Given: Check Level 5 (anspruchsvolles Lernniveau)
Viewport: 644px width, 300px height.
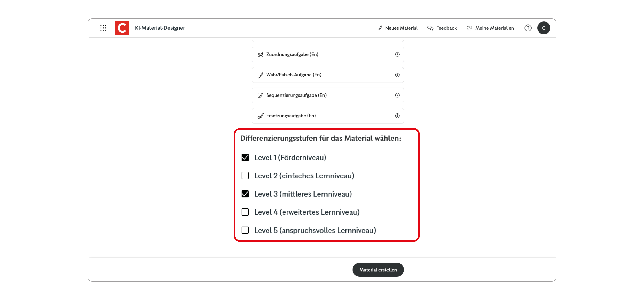Looking at the screenshot, I should pyautogui.click(x=245, y=230).
